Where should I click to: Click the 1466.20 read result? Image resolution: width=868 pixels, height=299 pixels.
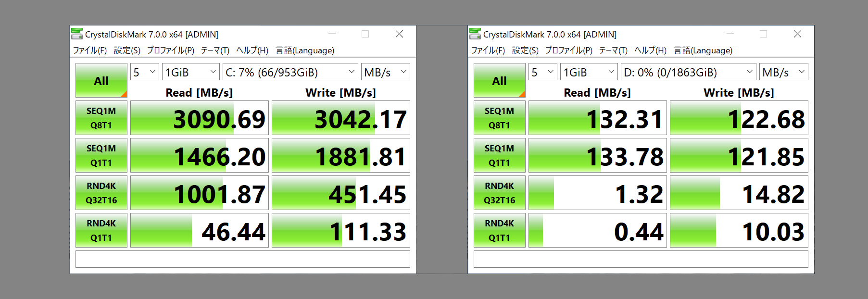[x=200, y=155]
